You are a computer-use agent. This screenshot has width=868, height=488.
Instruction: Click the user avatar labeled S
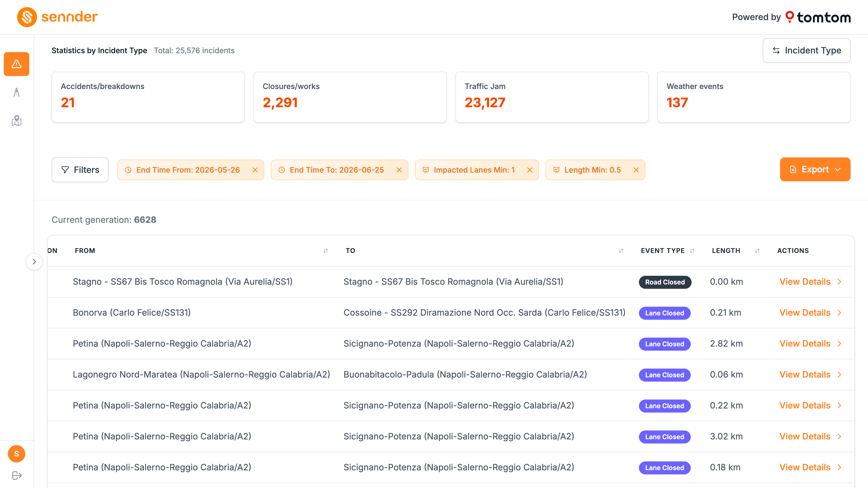(x=17, y=454)
